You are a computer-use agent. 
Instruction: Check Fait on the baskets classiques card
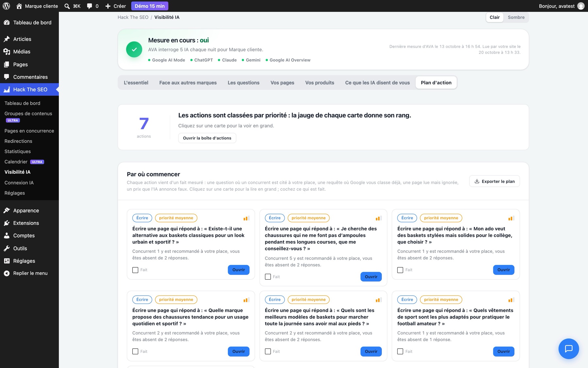[x=135, y=270]
